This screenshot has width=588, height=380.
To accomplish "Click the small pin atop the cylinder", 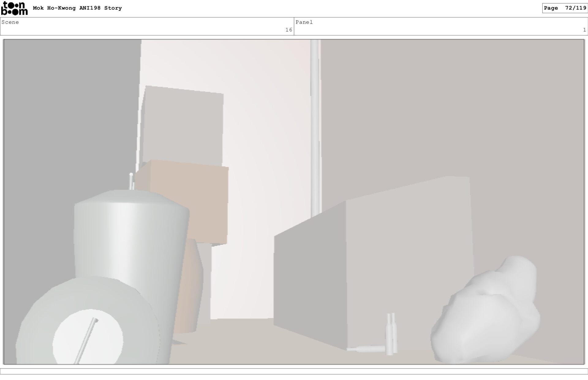I will [x=131, y=181].
